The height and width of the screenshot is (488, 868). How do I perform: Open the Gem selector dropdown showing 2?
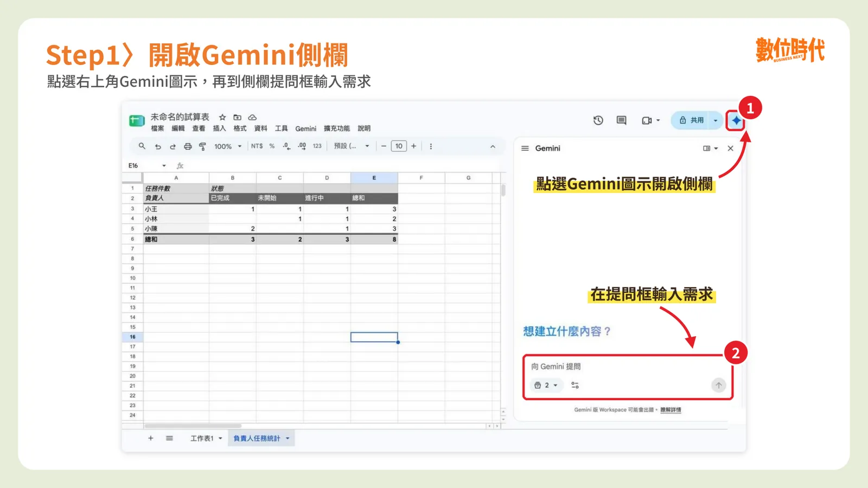[546, 385]
